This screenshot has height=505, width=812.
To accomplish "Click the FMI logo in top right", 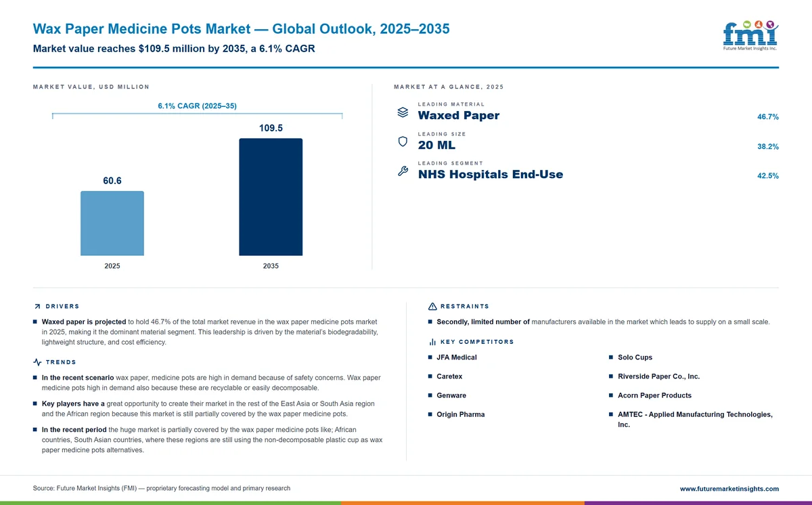I will pos(750,35).
